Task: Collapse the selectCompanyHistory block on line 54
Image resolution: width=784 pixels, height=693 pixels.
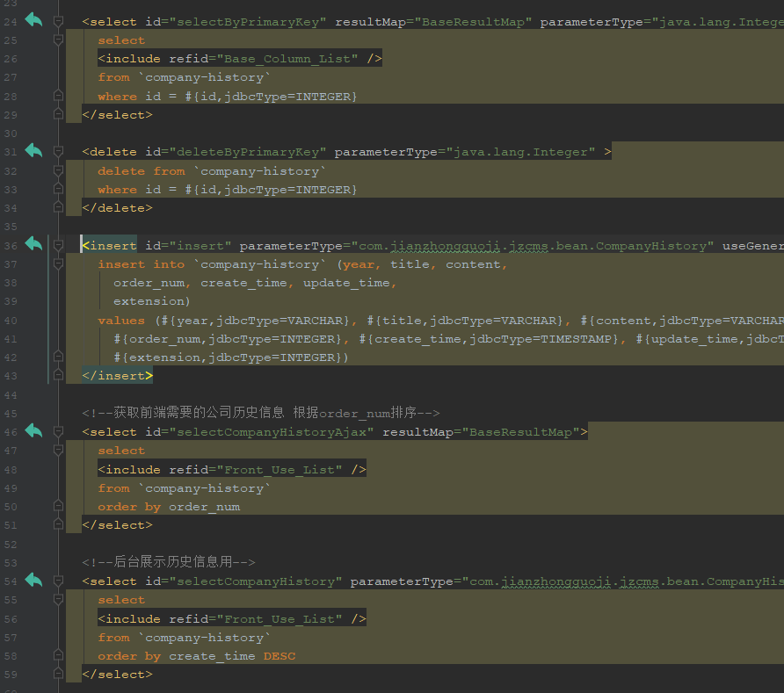Action: pyautogui.click(x=59, y=581)
